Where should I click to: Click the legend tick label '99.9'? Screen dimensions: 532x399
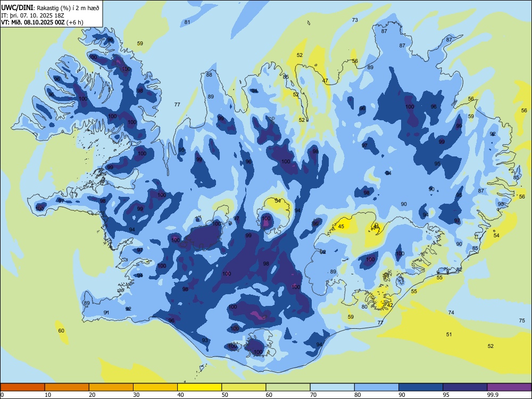click(493, 395)
